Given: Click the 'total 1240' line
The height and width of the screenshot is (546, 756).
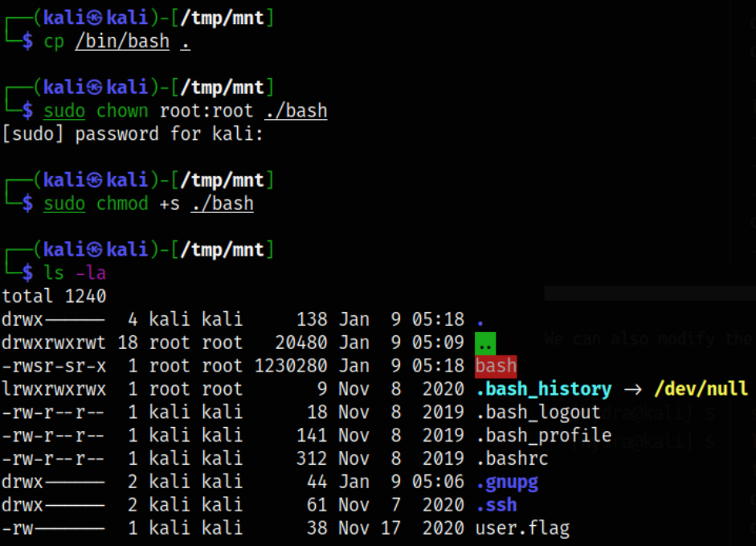Looking at the screenshot, I should [54, 296].
